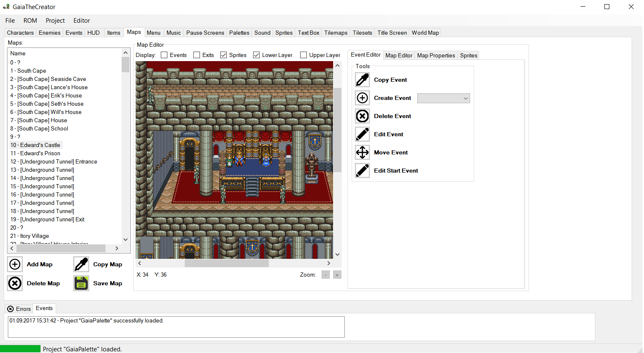Select the Copy Event tool
The height and width of the screenshot is (353, 644).
coord(362,80)
